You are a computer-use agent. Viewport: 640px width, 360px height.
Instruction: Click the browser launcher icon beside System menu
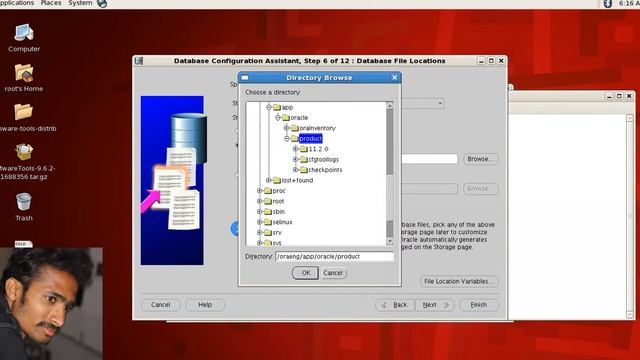(x=102, y=3)
